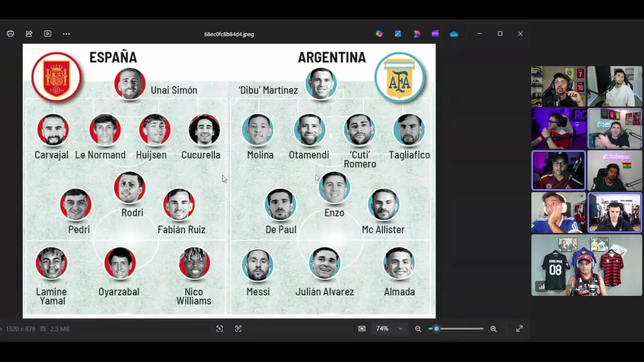Click the ARGENTINA heading text
This screenshot has width=644, height=362.
click(x=332, y=57)
